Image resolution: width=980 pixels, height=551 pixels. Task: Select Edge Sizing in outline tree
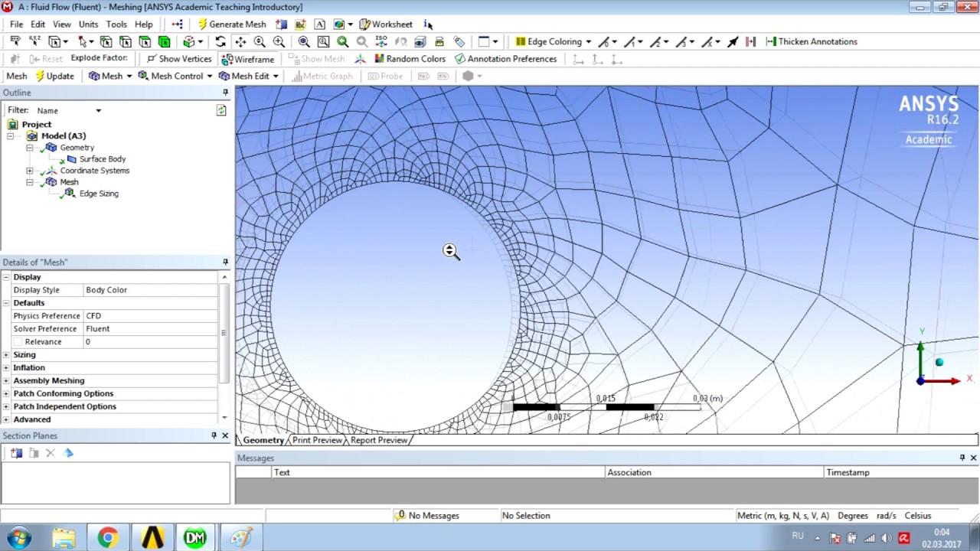[99, 194]
